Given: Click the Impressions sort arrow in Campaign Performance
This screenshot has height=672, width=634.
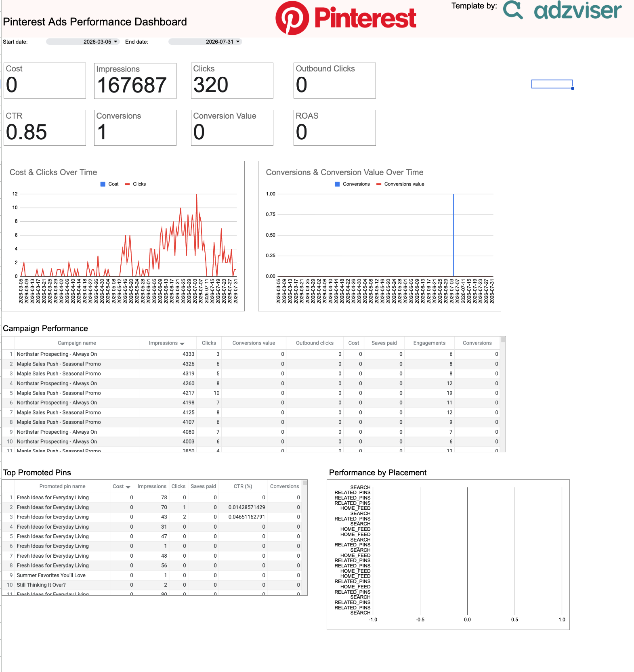Looking at the screenshot, I should [x=182, y=343].
